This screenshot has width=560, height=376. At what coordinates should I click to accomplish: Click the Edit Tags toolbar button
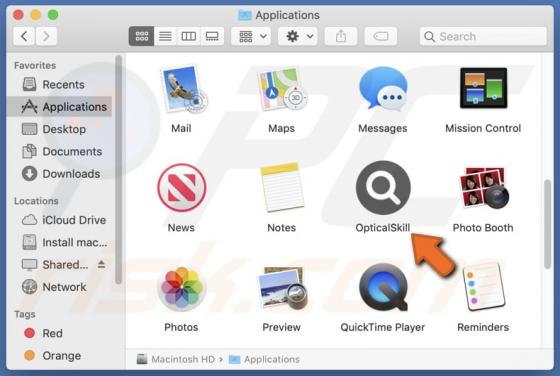(381, 36)
